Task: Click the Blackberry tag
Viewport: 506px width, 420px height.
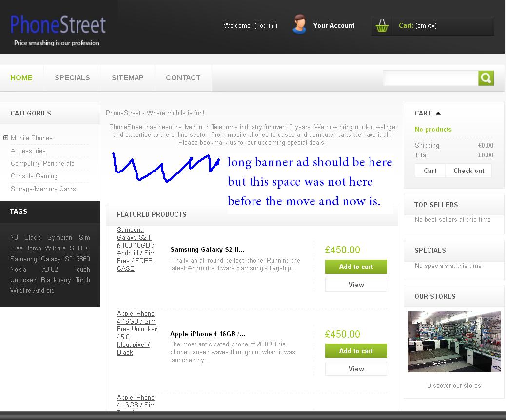Action: (56, 280)
